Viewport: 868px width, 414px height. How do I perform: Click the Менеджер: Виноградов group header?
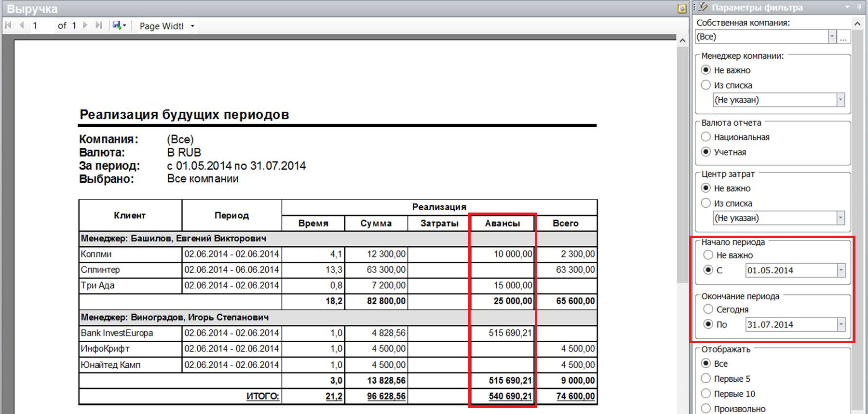pos(338,318)
